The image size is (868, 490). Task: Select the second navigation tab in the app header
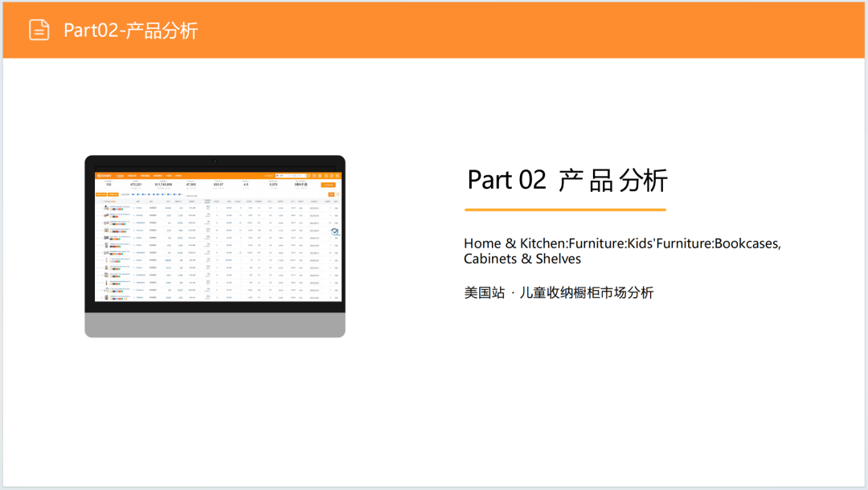pos(132,175)
